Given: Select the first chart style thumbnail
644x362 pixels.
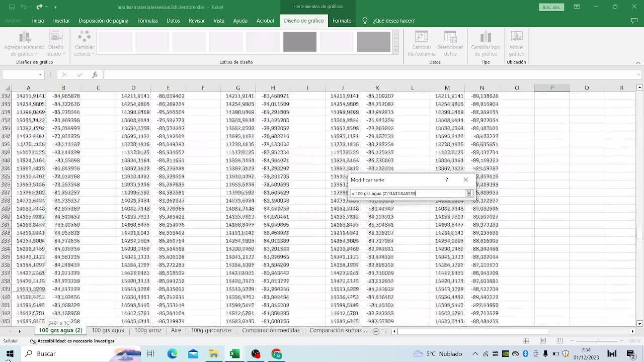Looking at the screenshot, I should point(115,42).
